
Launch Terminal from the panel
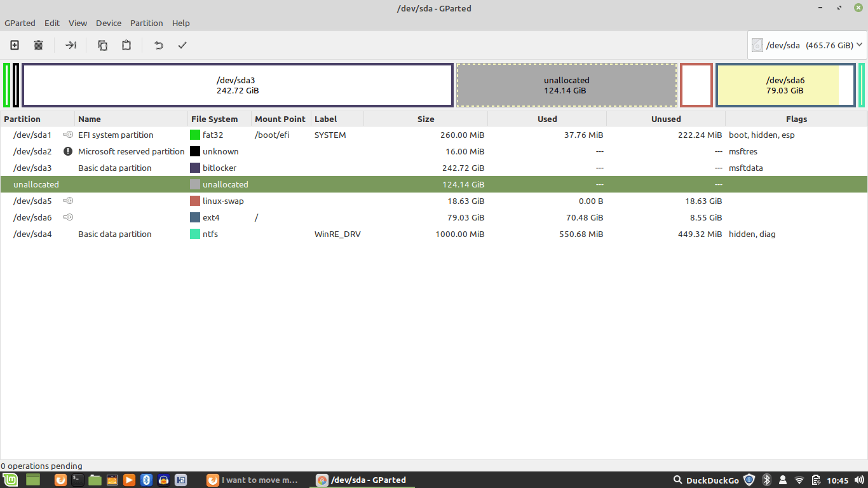pos(78,480)
